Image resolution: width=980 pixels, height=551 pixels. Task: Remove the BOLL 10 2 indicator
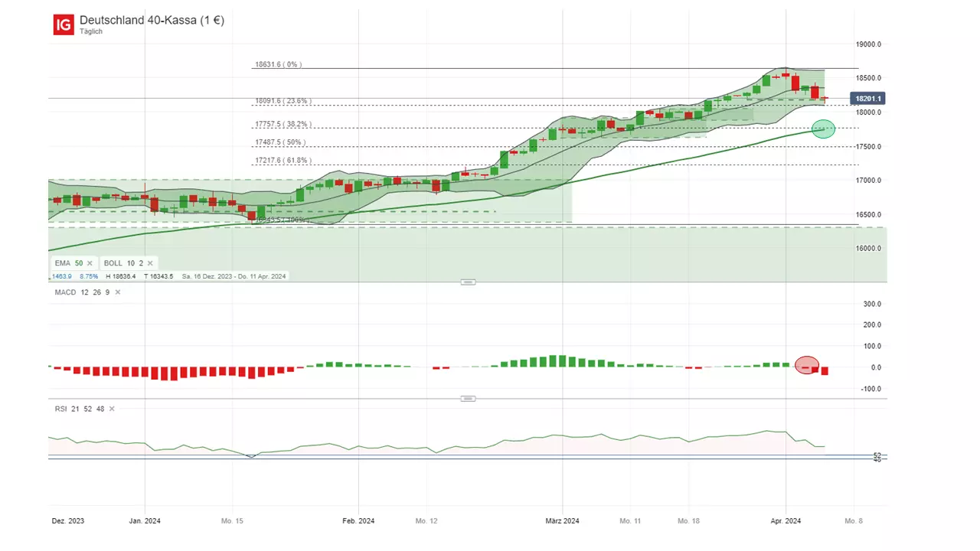[149, 263]
